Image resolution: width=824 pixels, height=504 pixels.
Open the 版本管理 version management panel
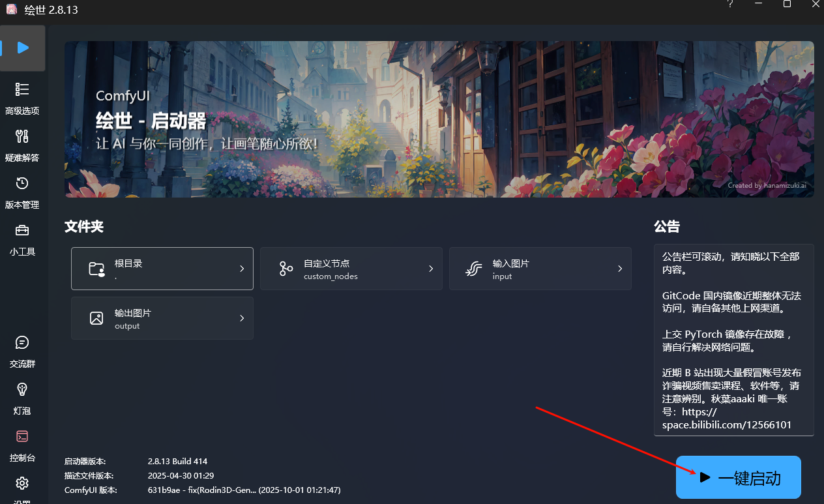22,190
